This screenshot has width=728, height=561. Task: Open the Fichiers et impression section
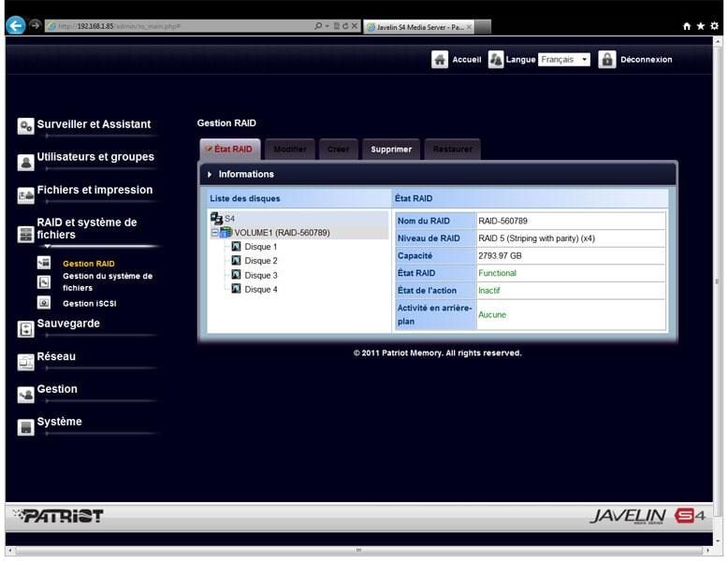[95, 190]
